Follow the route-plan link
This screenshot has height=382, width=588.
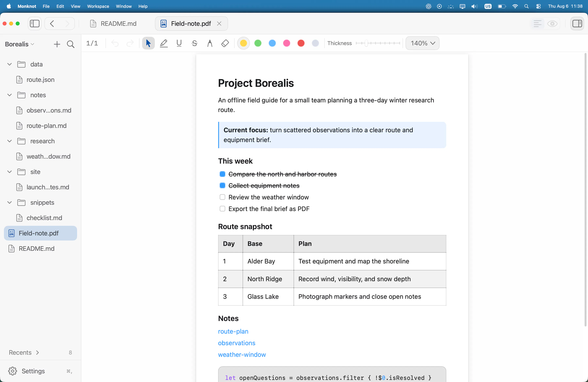[x=233, y=331]
